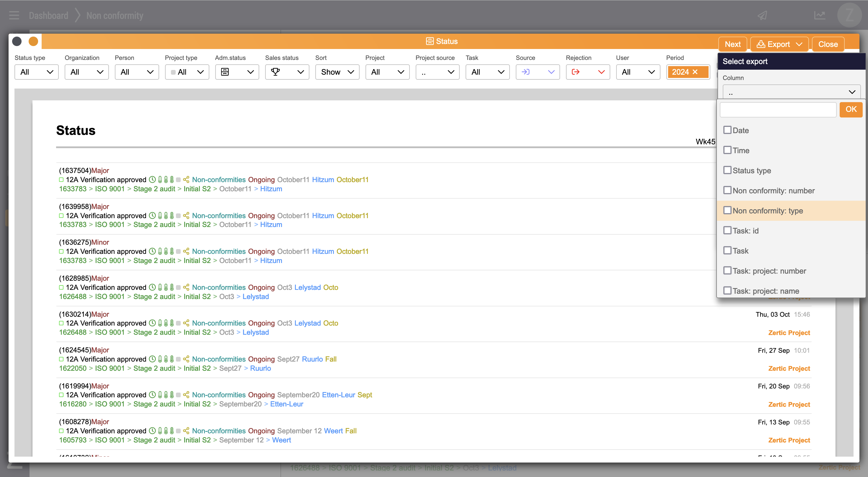Click the dark circle window button
Image resolution: width=868 pixels, height=477 pixels.
17,41
